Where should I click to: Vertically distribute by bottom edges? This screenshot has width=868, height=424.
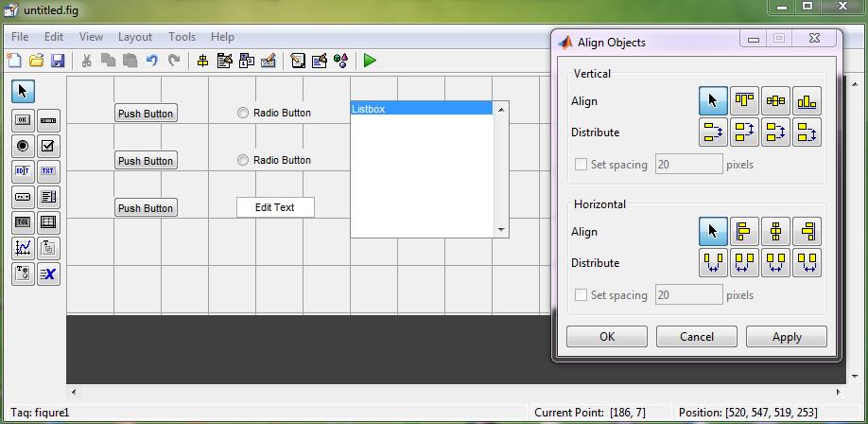pos(807,132)
